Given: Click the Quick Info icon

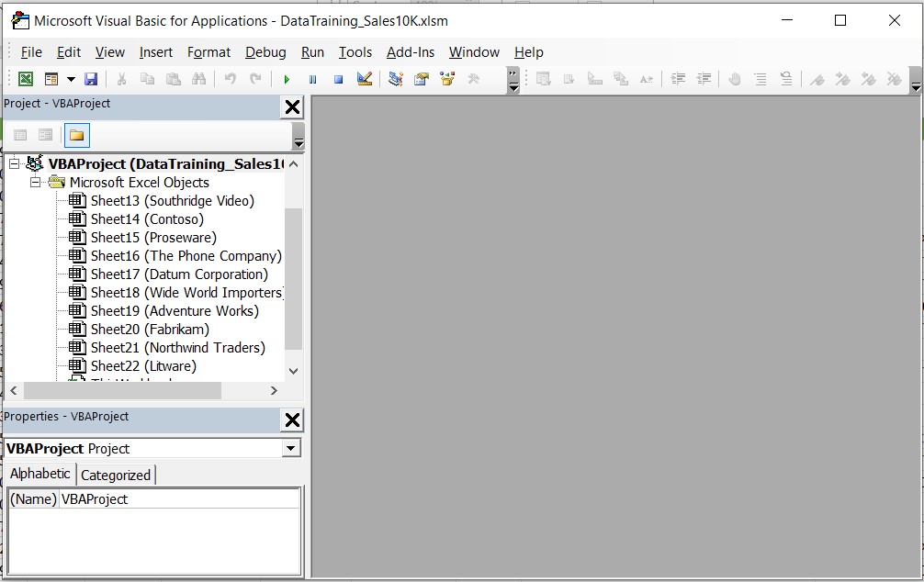Looking at the screenshot, I should point(595,79).
